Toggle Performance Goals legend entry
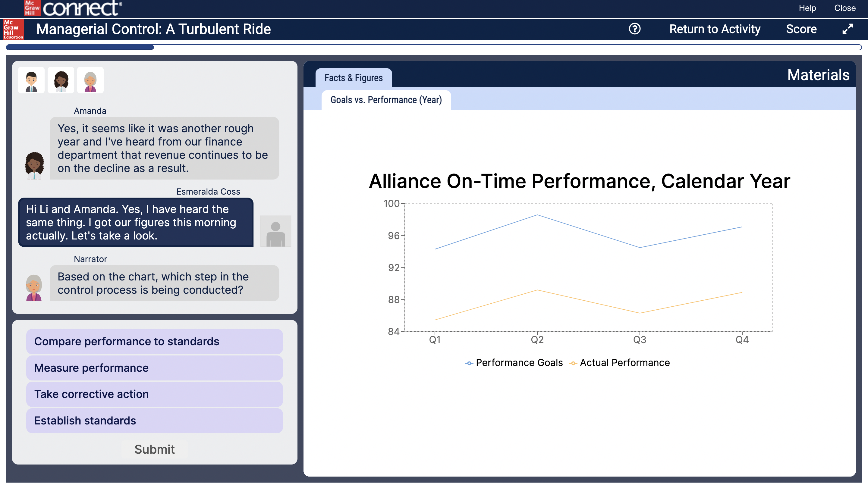 click(x=514, y=363)
